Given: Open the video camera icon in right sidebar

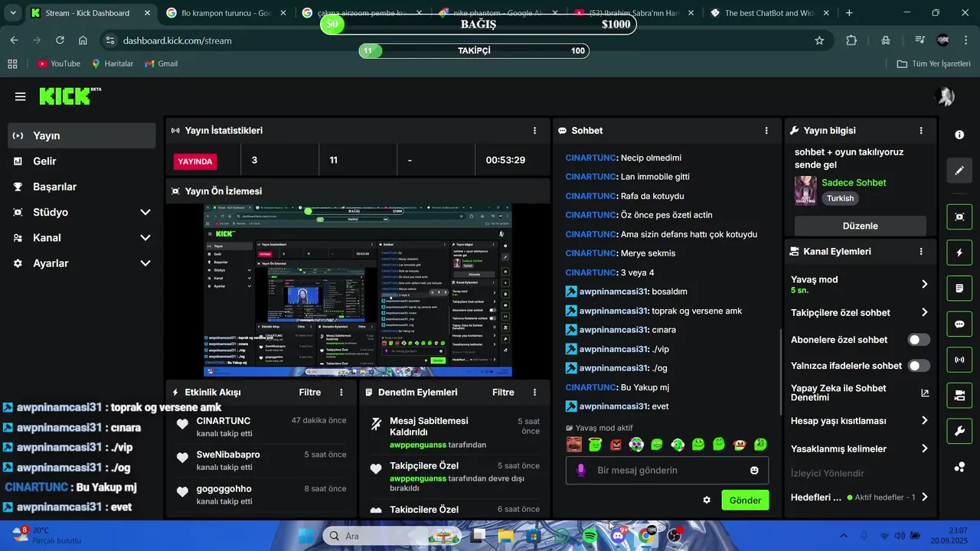Looking at the screenshot, I should click(959, 396).
